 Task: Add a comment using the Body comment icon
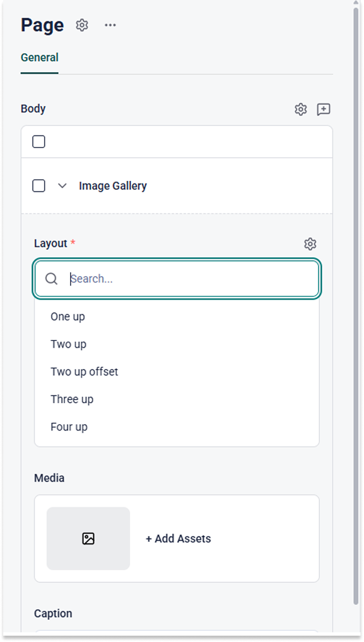[x=324, y=109]
